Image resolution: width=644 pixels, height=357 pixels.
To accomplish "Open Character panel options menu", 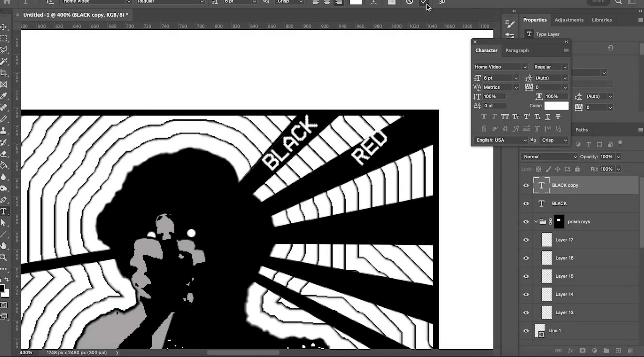I will 566,50.
